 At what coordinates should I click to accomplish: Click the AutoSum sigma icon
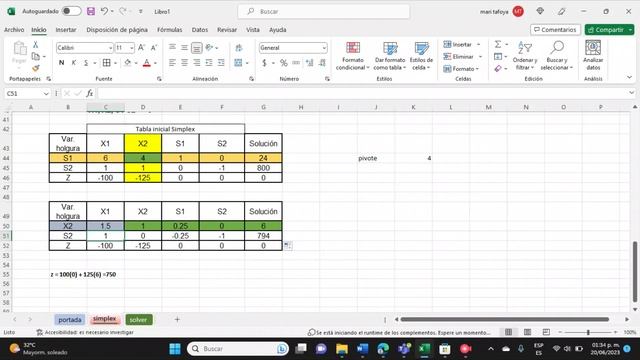[x=498, y=44]
